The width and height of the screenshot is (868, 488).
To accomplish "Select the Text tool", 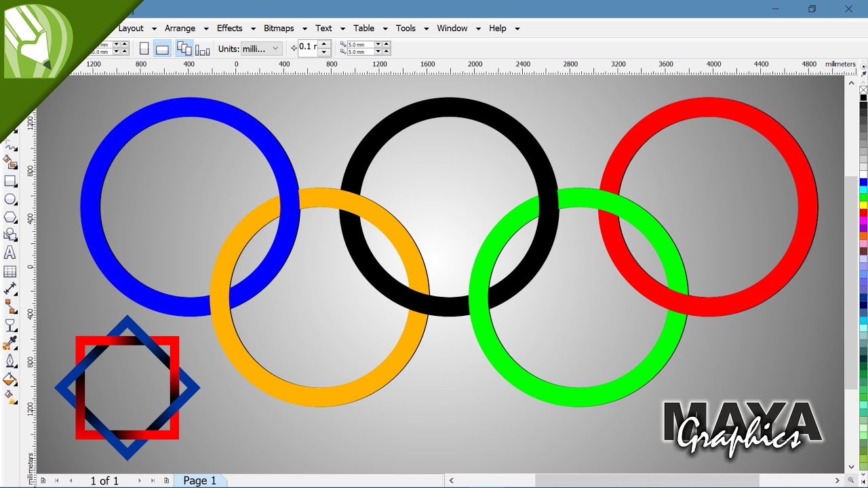I will 11,253.
